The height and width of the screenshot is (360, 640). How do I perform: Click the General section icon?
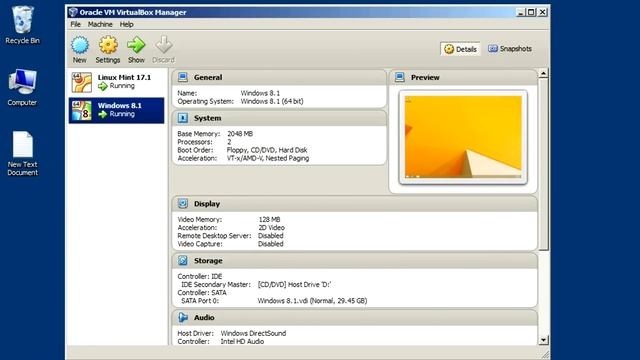[x=183, y=77]
